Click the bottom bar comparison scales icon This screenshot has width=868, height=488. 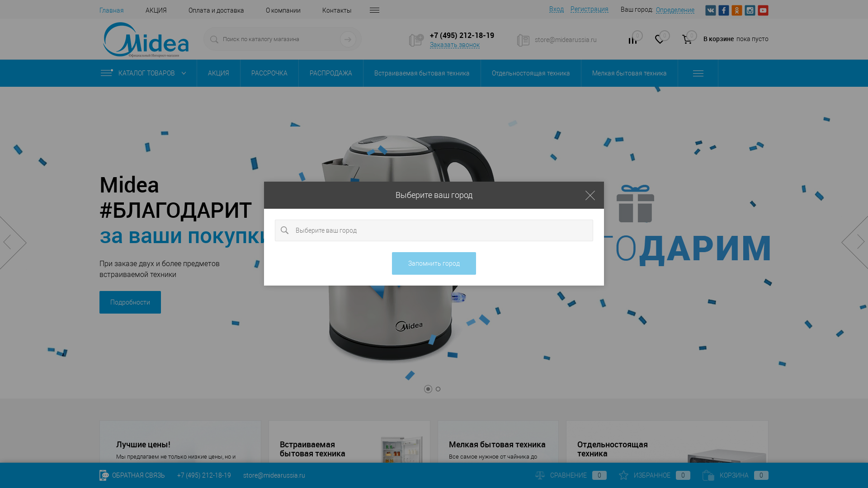tap(540, 475)
